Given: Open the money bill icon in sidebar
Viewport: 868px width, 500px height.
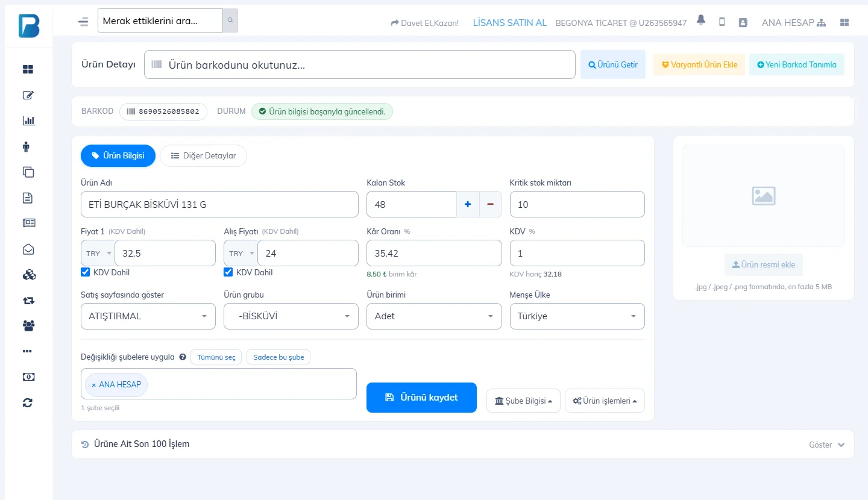Looking at the screenshot, I should click(28, 377).
